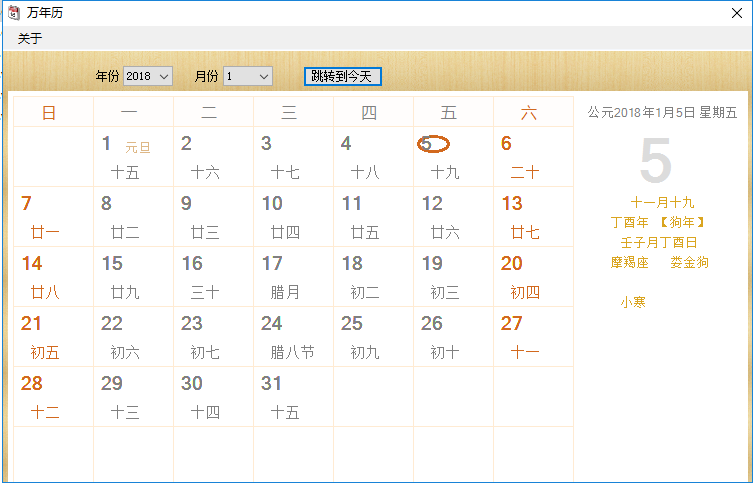Click the 四 Thursday column header
Image resolution: width=755 pixels, height=485 pixels.
(x=373, y=112)
